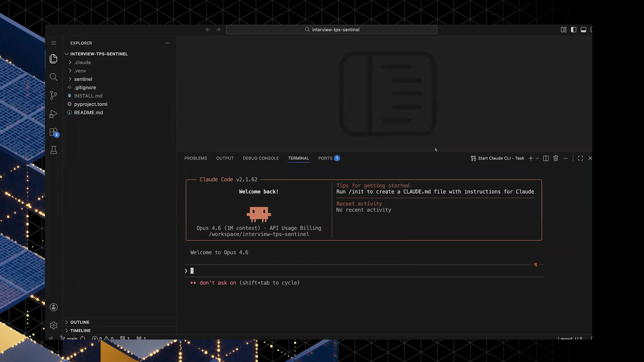Open the Manage gear menu
Screen dimensions: 644x362
click(54, 325)
